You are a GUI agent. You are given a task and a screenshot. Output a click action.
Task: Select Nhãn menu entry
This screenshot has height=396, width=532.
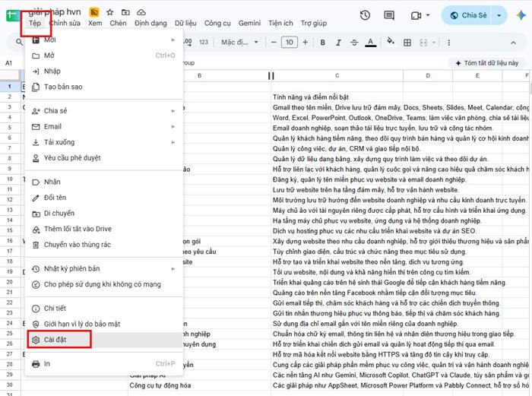point(104,182)
